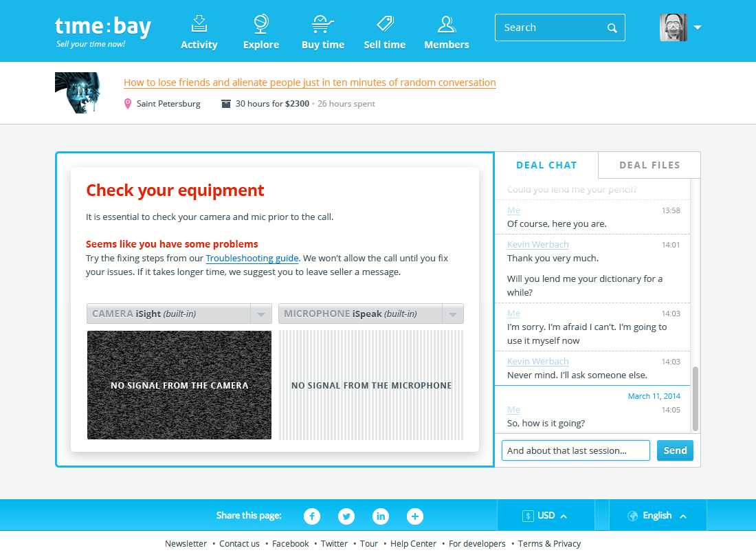The height and width of the screenshot is (557, 756).
Task: Click the 'So, how is it going?' message
Action: (x=546, y=423)
